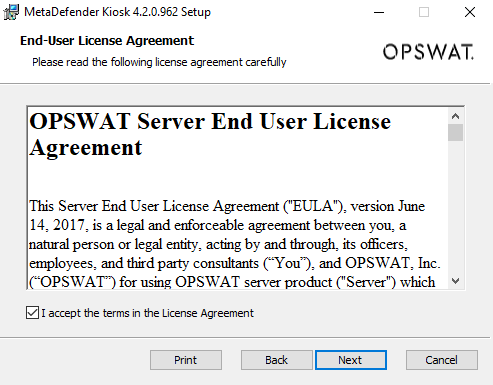The height and width of the screenshot is (385, 493).
Task: Click the license agreement scrollbar thumb
Action: pos(455,133)
